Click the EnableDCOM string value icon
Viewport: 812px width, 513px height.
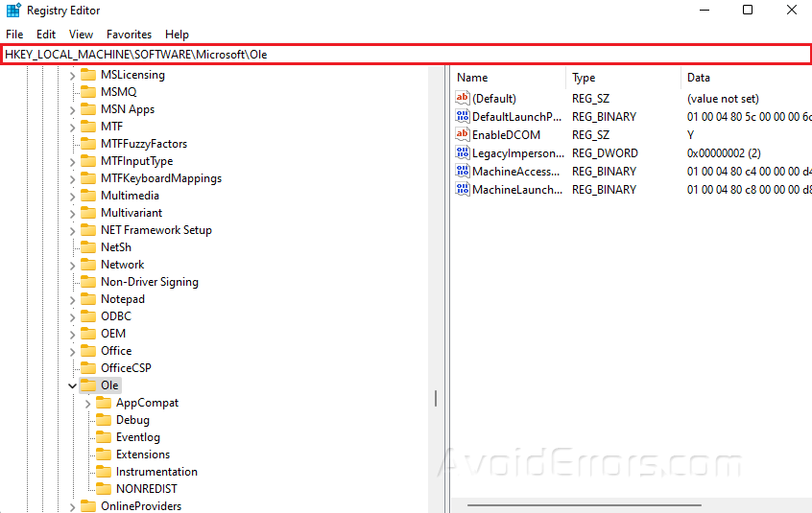coord(463,134)
